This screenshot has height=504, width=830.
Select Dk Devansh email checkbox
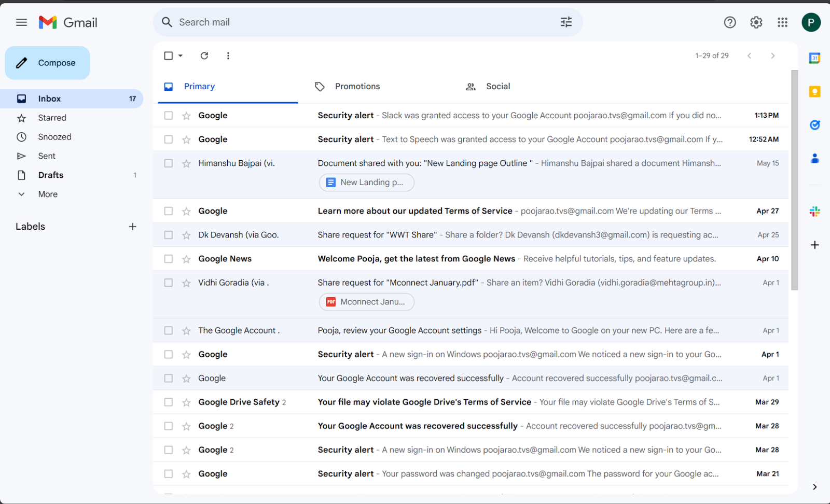(169, 235)
